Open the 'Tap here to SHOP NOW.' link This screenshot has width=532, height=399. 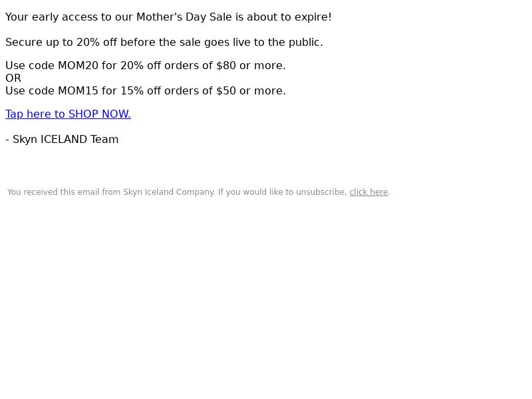coord(68,114)
